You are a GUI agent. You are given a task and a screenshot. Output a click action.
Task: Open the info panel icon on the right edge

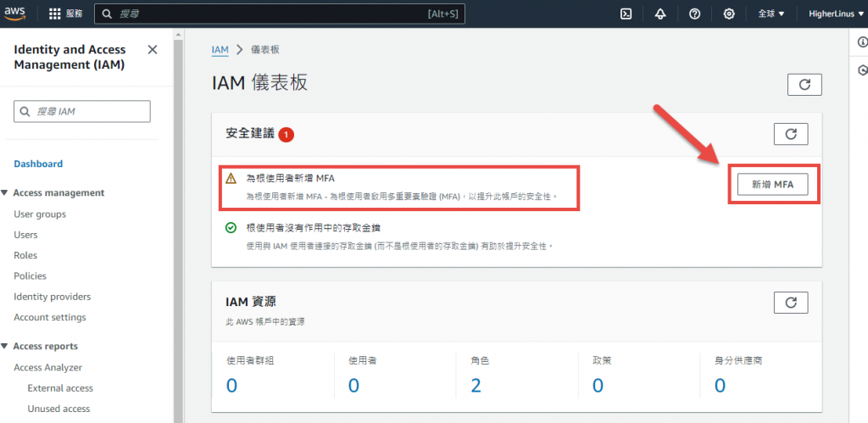point(862,42)
